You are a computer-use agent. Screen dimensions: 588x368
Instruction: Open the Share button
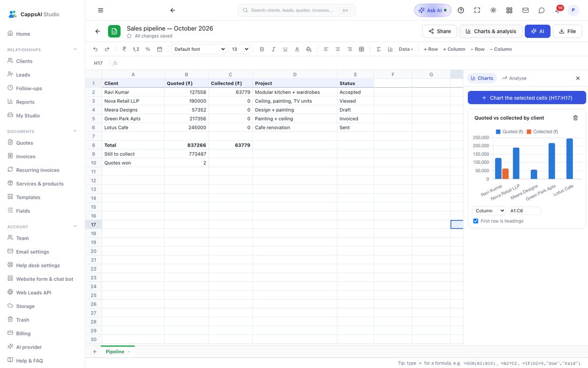439,32
